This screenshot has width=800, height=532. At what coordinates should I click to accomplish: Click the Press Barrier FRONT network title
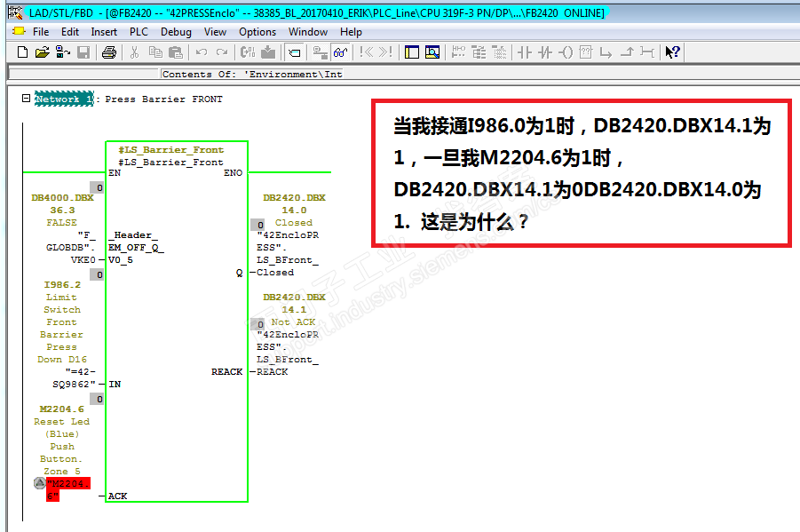click(x=163, y=99)
